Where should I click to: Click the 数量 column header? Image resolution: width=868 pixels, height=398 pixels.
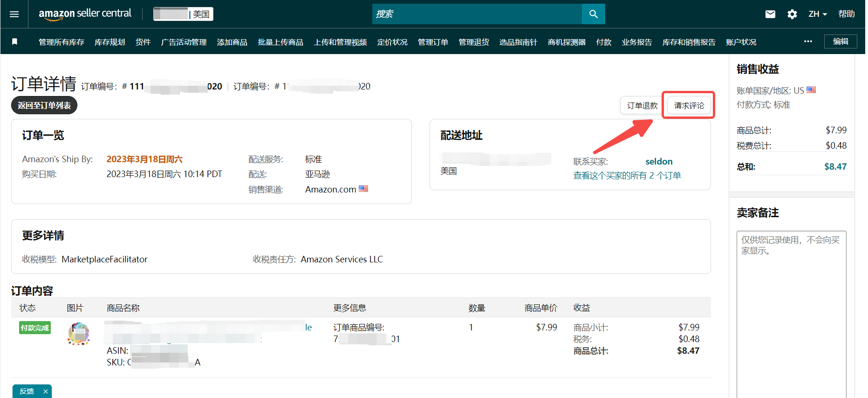point(477,308)
